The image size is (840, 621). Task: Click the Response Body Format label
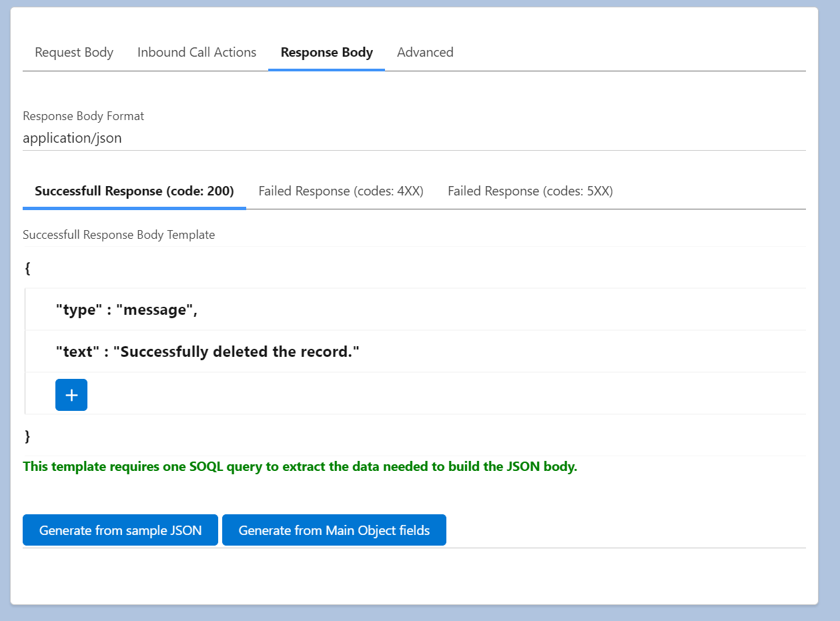(x=83, y=115)
